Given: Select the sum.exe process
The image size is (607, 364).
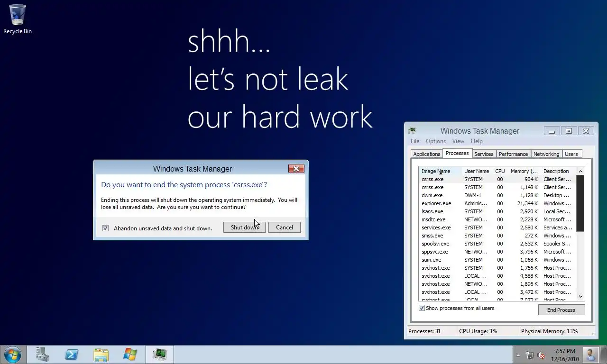Looking at the screenshot, I should click(x=497, y=260).
